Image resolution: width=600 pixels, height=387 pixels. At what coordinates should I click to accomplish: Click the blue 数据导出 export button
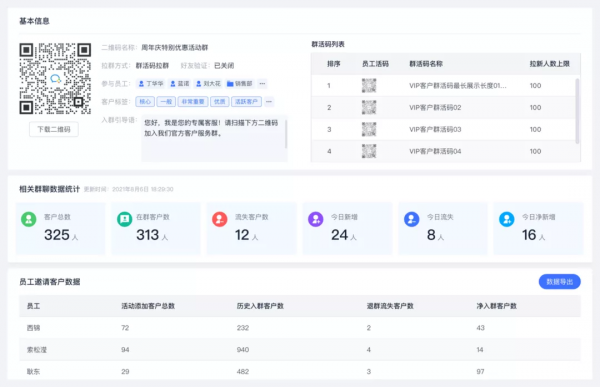pyautogui.click(x=559, y=282)
